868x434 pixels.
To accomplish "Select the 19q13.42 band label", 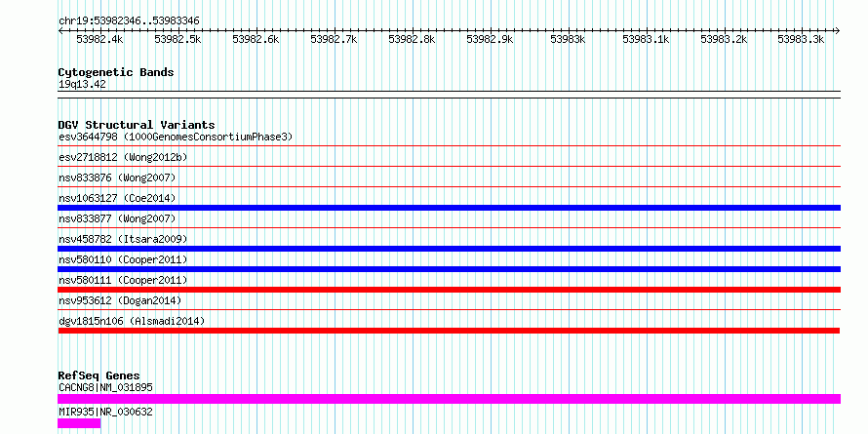I will [82, 85].
